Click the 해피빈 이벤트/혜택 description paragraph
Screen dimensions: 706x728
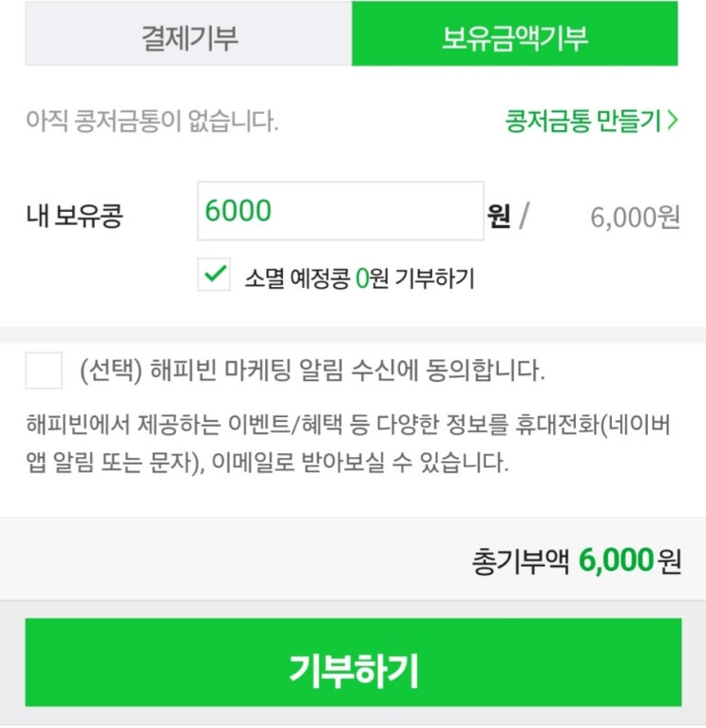point(349,445)
